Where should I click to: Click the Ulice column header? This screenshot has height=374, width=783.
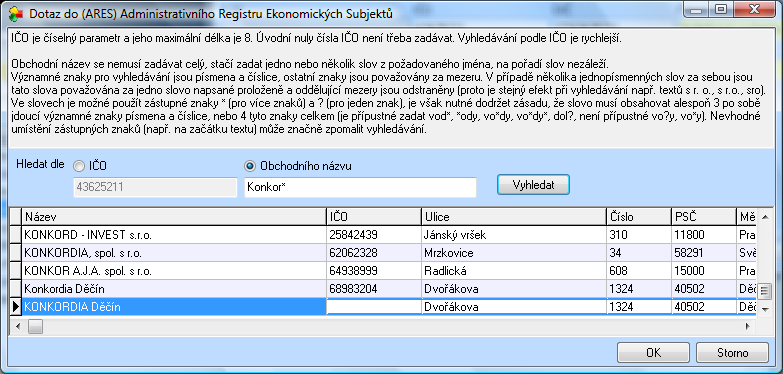point(514,217)
